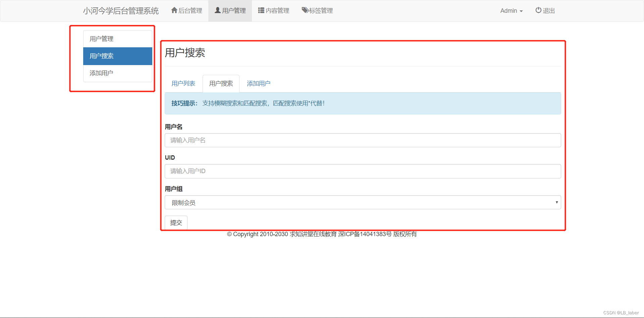Image resolution: width=644 pixels, height=318 pixels.
Task: Open 添加用户 in the left sidebar
Action: 118,73
